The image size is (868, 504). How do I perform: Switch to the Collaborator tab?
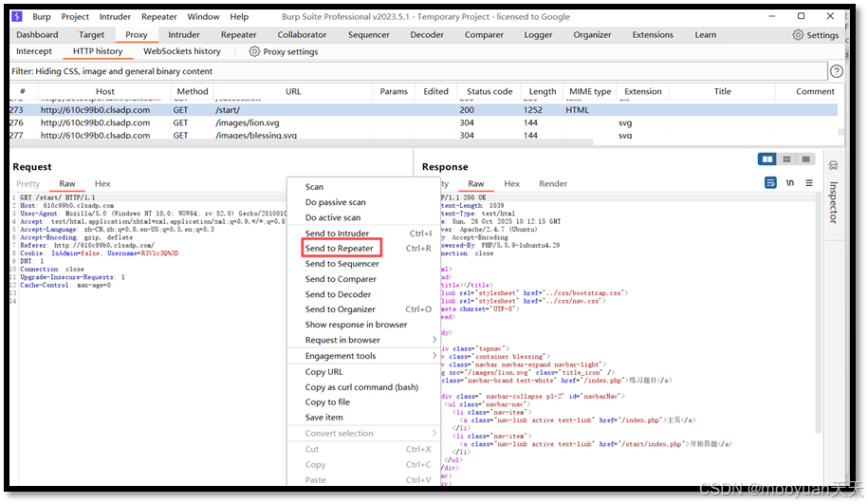(x=302, y=34)
